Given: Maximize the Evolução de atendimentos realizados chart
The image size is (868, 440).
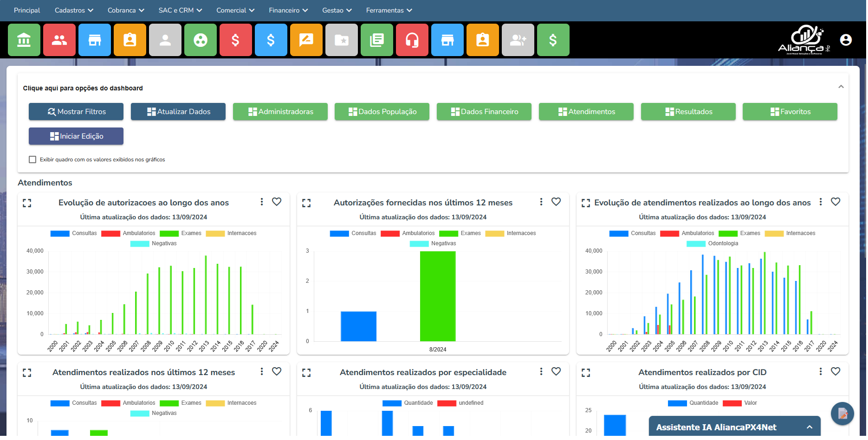Looking at the screenshot, I should point(586,203).
